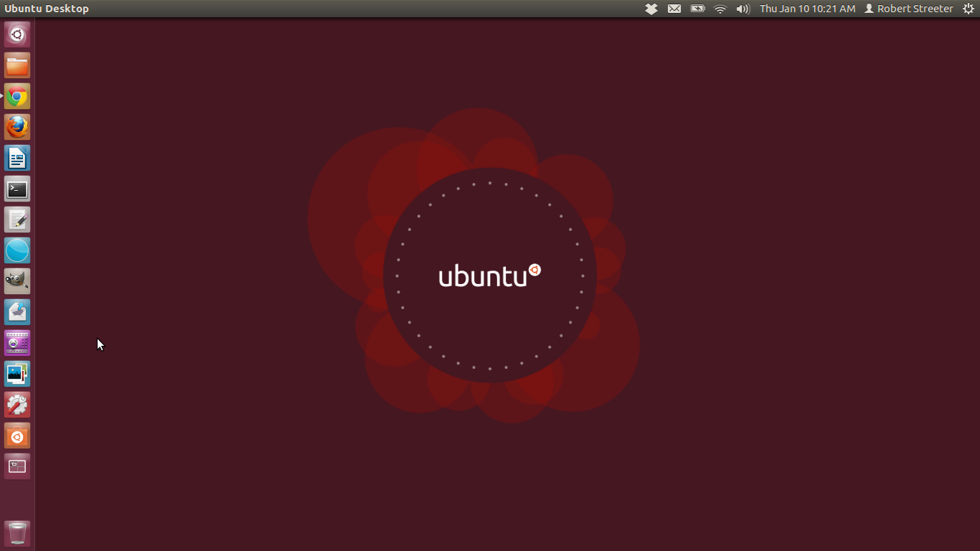Open the sound volume indicator
This screenshot has height=551, width=980.
pyautogui.click(x=743, y=9)
